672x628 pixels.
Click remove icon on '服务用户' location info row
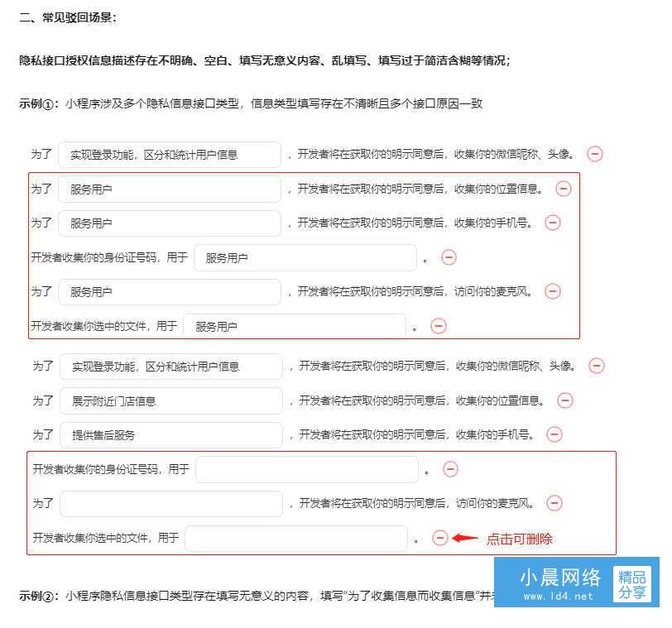point(564,189)
